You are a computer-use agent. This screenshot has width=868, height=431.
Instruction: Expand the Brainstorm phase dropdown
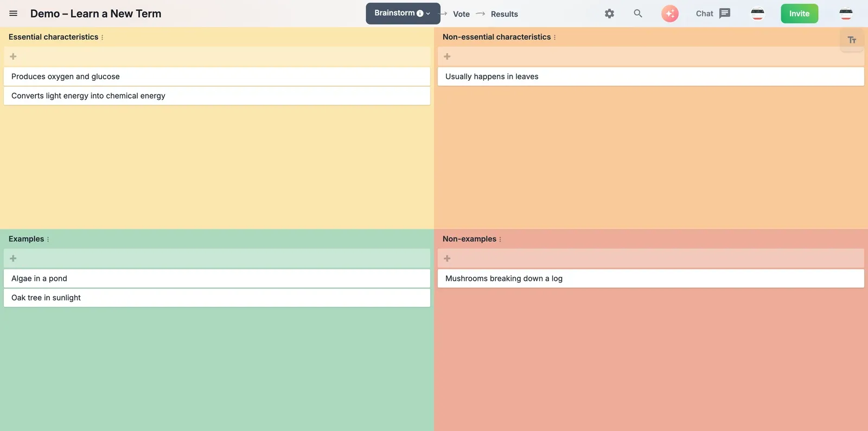pos(403,14)
